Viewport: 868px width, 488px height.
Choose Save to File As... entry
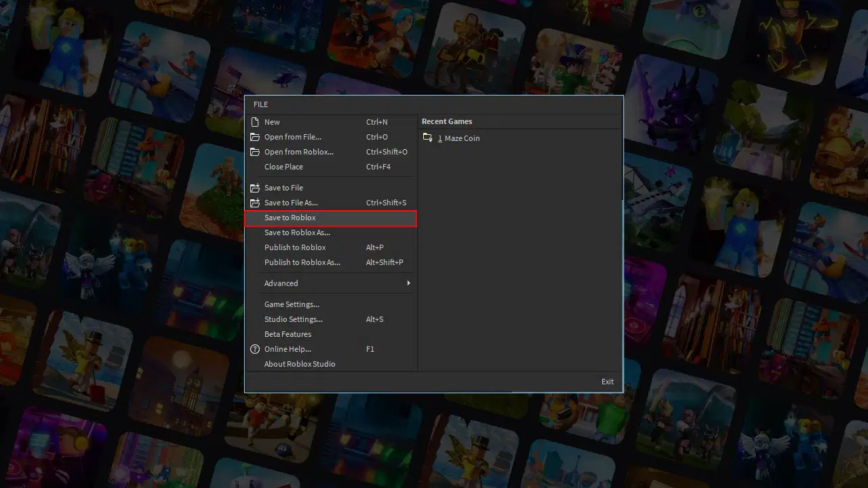(x=331, y=203)
